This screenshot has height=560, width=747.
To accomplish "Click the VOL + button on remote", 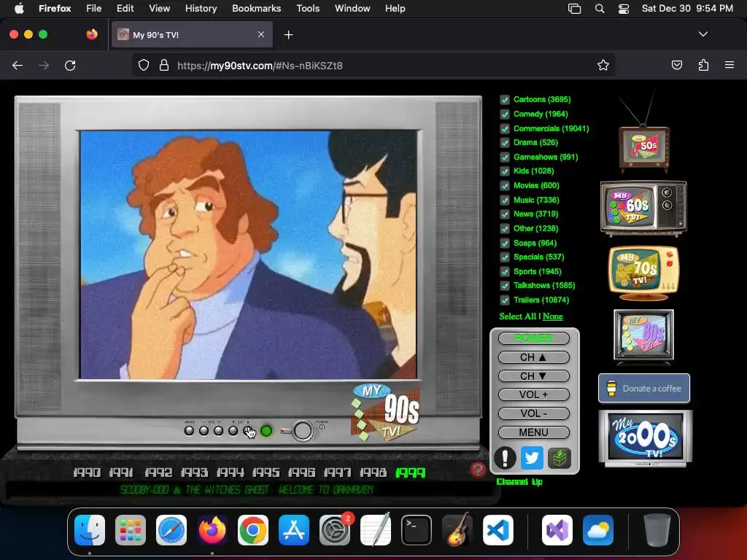I will [x=533, y=394].
